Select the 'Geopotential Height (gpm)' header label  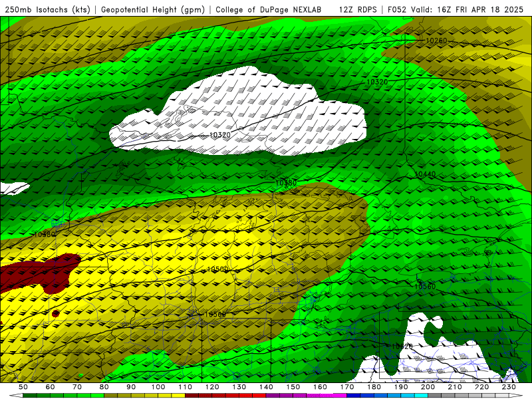pos(153,10)
